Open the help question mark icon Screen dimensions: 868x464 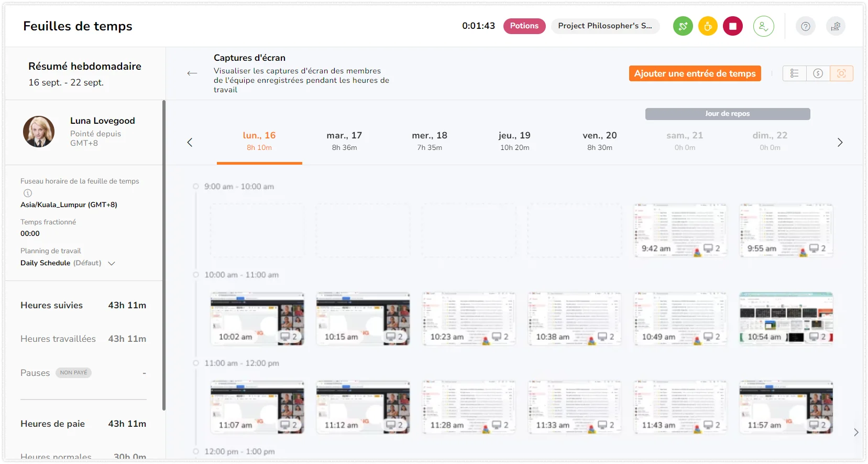click(x=806, y=26)
